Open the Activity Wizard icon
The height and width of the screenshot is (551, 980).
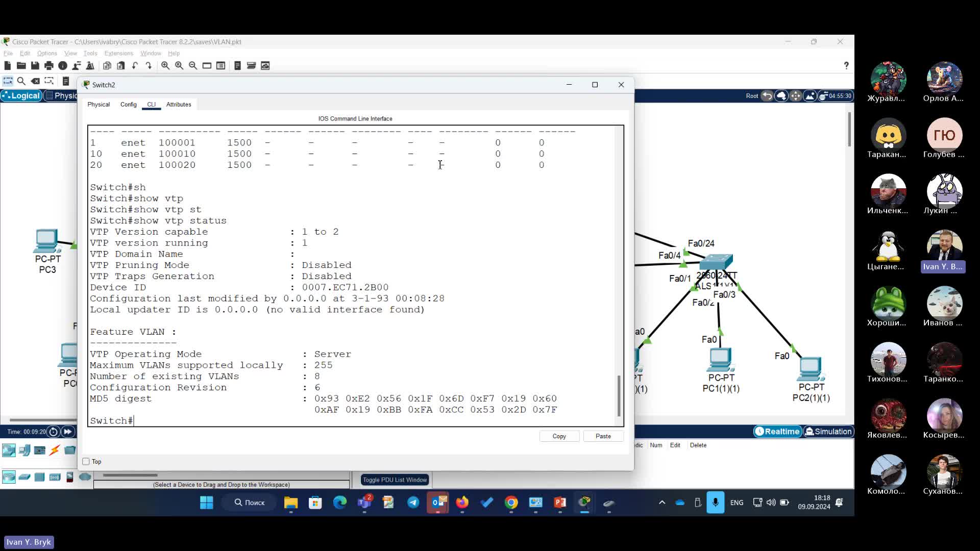pos(77,65)
